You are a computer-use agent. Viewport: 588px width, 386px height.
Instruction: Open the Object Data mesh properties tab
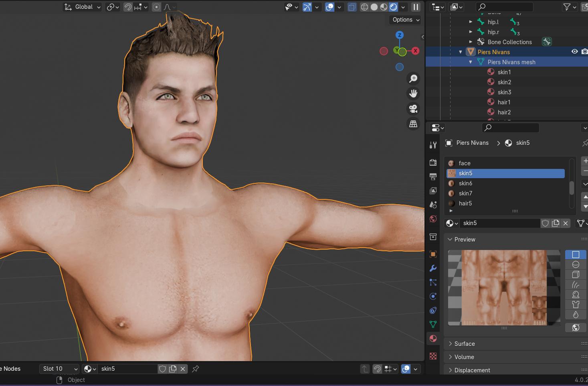(433, 324)
